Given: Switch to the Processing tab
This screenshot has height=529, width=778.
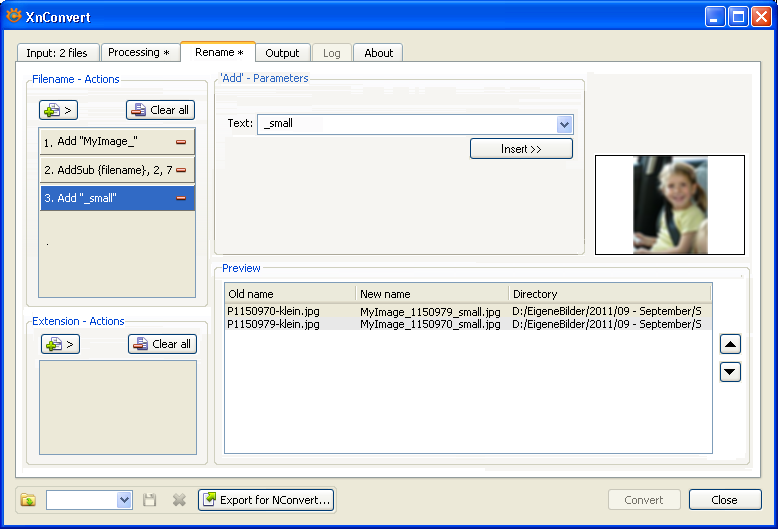Looking at the screenshot, I should coord(139,53).
